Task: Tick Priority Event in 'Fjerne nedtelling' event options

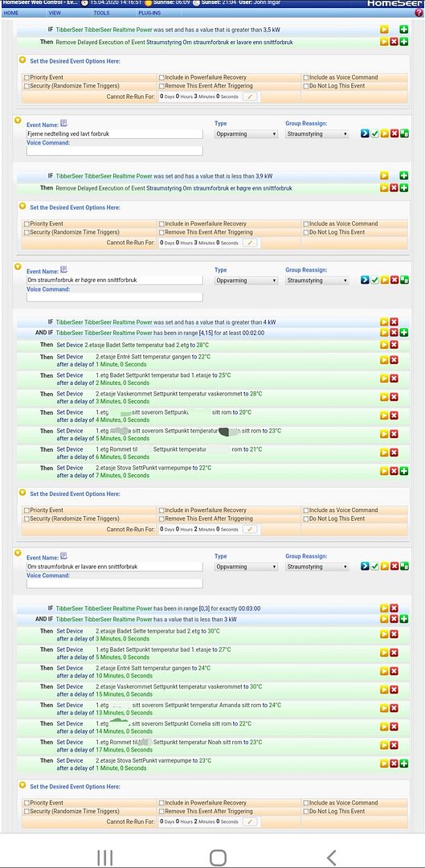Action: tap(27, 224)
